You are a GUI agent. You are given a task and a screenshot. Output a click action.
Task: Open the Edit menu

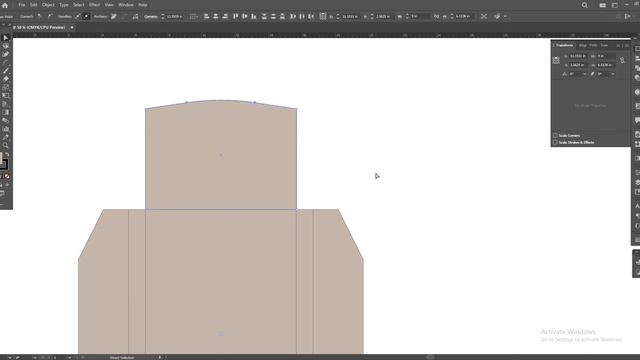pos(33,5)
